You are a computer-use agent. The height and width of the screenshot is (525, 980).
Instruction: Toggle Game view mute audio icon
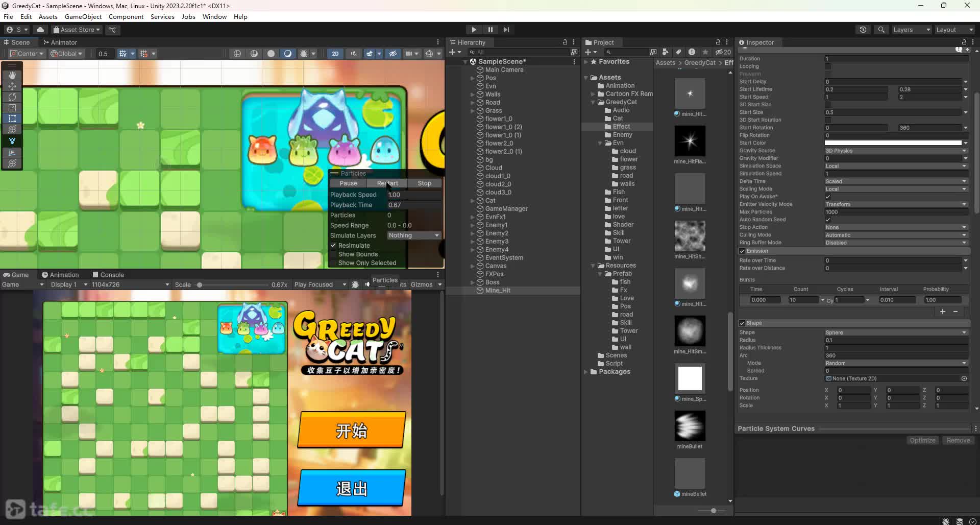tap(367, 284)
